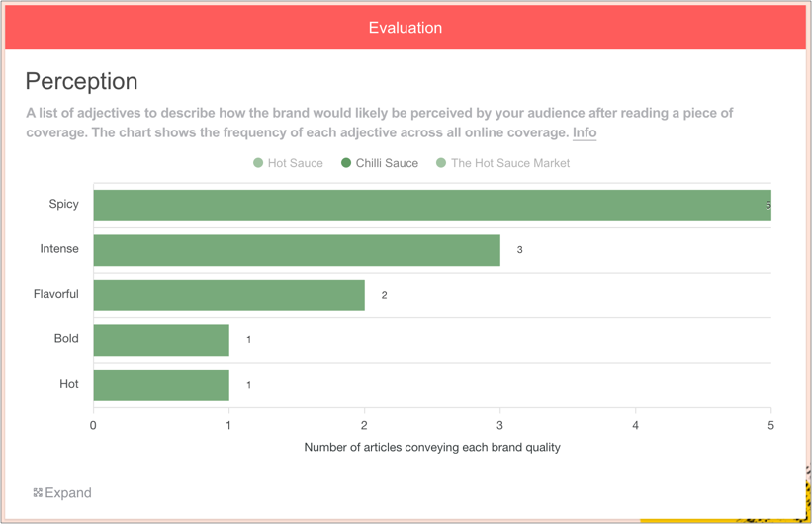Screen dimensions: 812x524
Task: Select the Intense bar in the chart
Action: pos(297,250)
